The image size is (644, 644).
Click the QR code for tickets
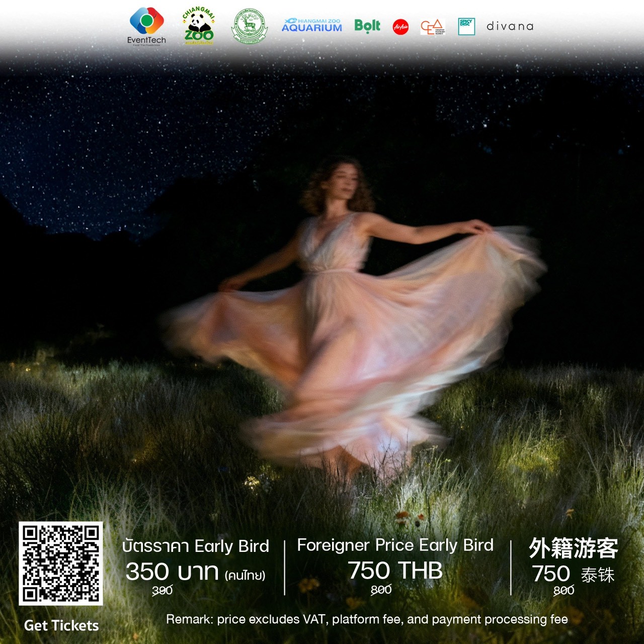point(61,563)
